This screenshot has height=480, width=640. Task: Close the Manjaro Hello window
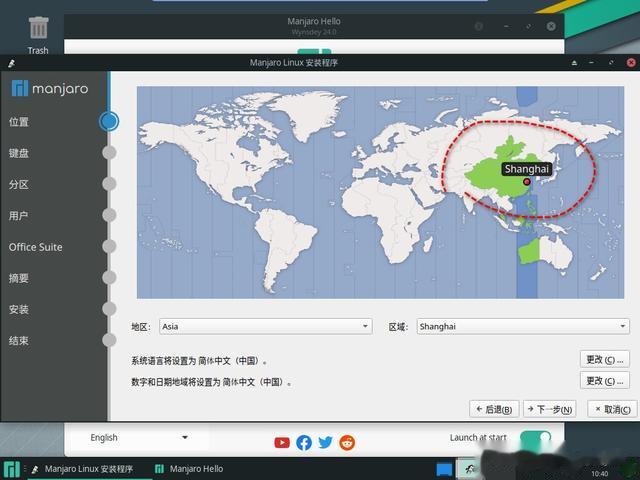[551, 27]
